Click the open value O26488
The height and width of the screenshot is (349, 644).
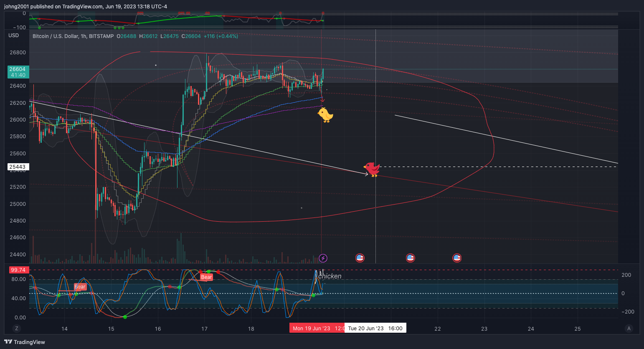pyautogui.click(x=127, y=36)
